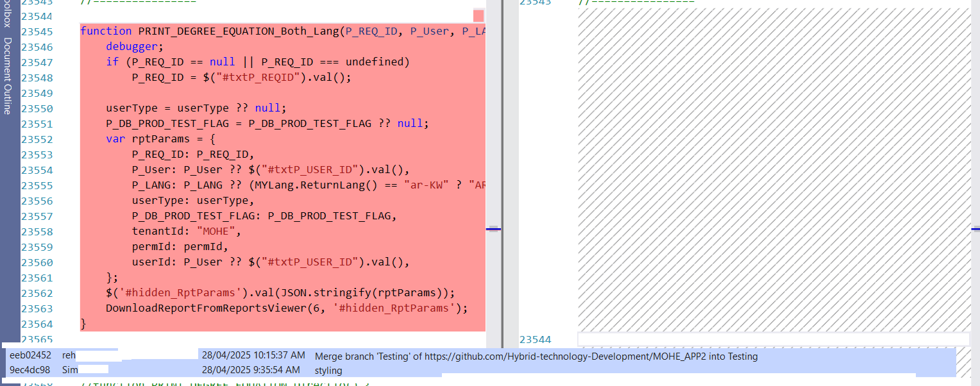Click the 28/04/2025 10:15:37 AM timestamp
Screen dimensions: 980x386
[x=253, y=355]
